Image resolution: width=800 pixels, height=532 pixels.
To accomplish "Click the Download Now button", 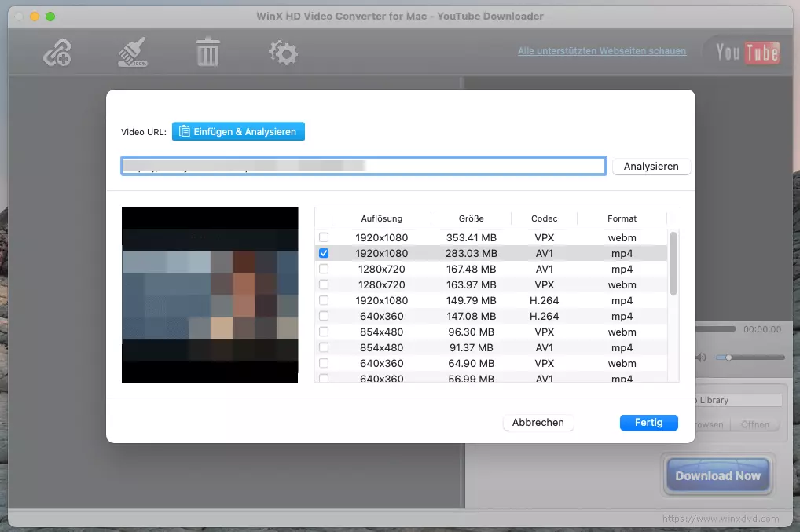I will point(717,475).
